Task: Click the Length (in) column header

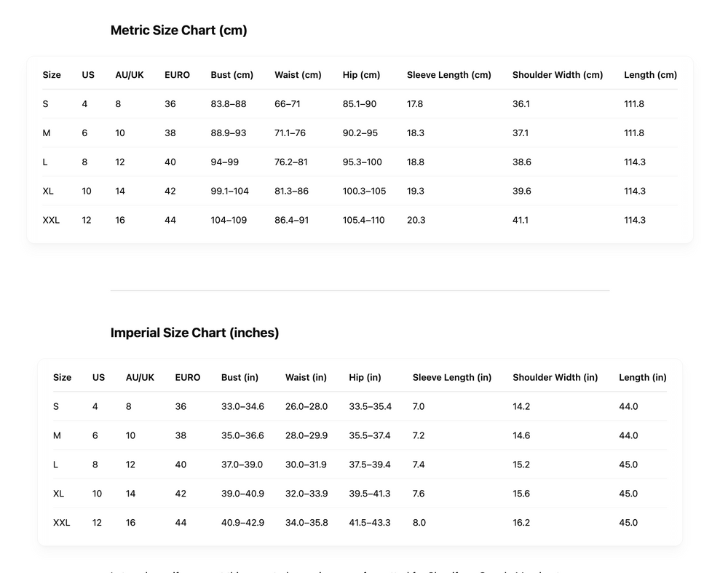Action: 642,377
